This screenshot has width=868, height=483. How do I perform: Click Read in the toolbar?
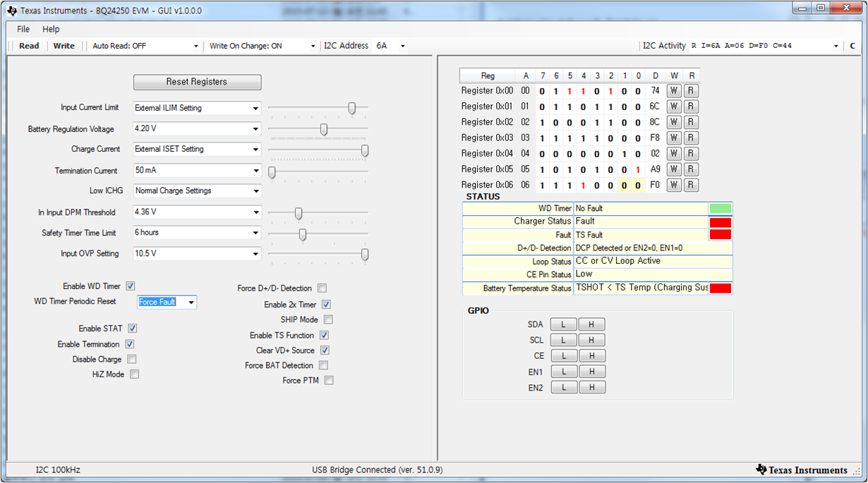tap(29, 46)
